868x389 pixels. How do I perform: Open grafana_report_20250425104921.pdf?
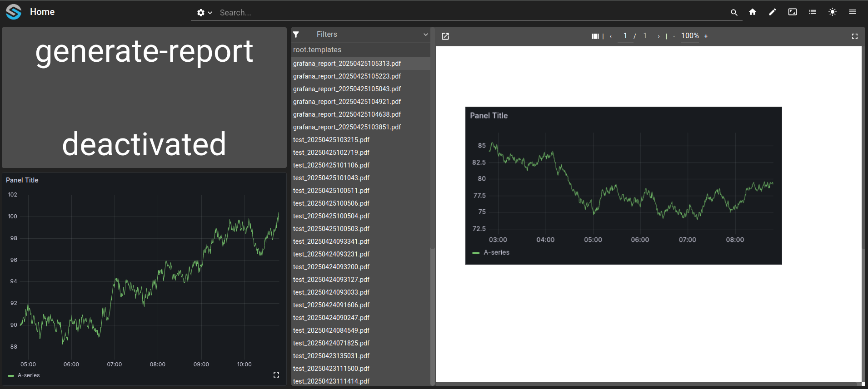[361, 102]
